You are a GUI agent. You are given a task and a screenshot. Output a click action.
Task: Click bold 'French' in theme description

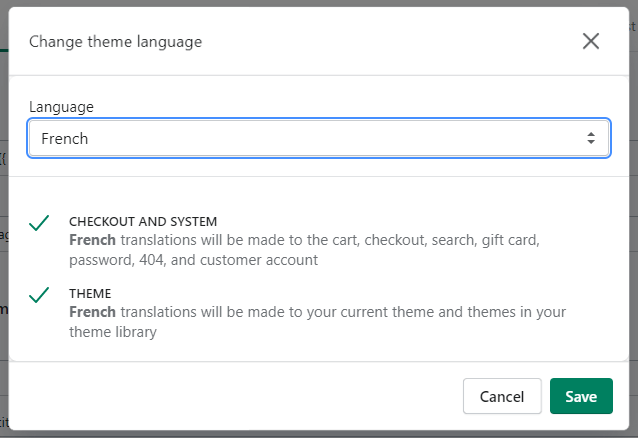[x=92, y=312]
